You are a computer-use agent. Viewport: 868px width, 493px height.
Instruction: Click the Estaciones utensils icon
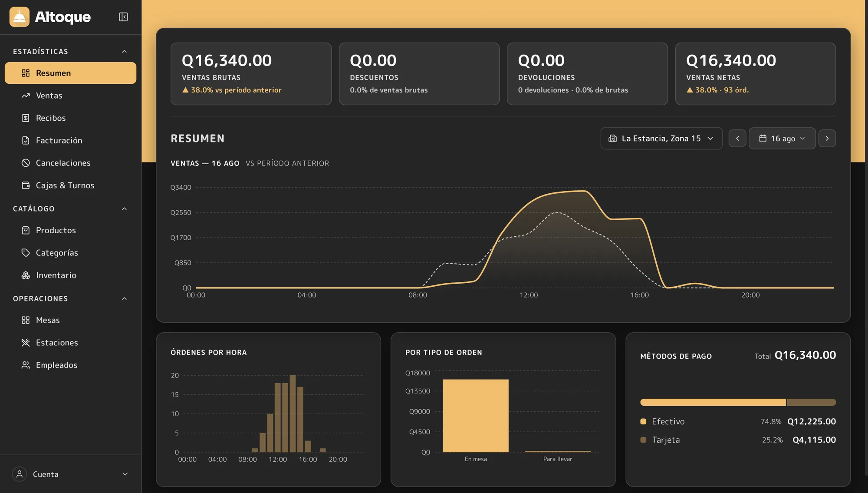tap(26, 343)
